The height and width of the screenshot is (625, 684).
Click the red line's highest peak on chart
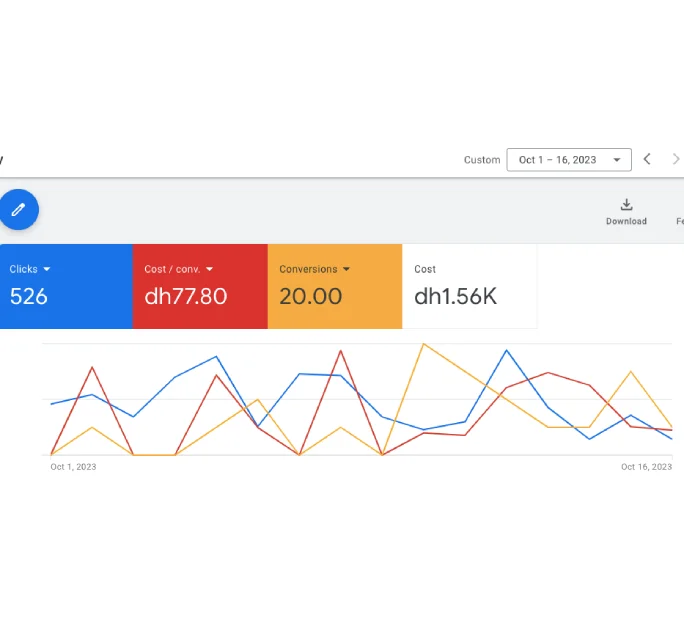(341, 351)
